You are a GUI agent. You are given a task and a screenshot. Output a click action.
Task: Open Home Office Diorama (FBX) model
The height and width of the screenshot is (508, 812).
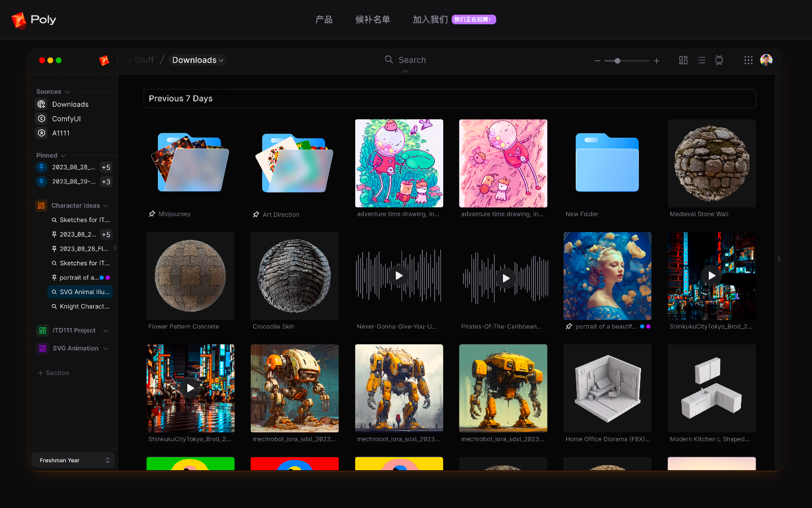607,388
